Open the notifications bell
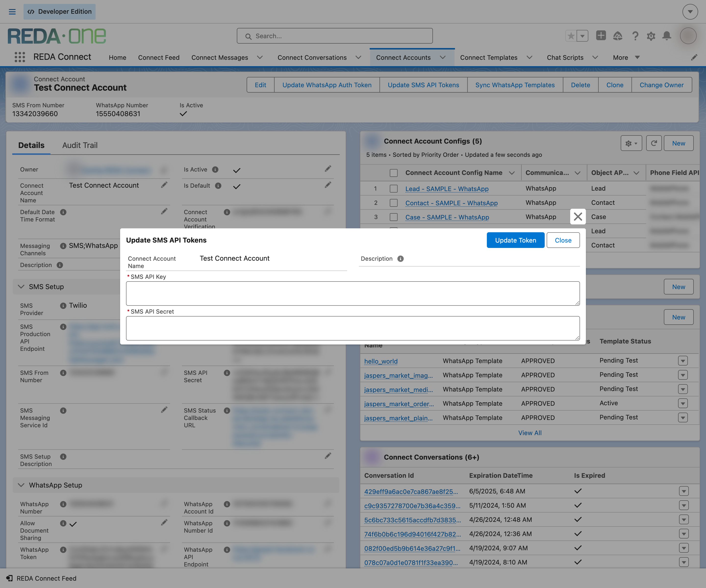This screenshot has height=588, width=706. 667,36
